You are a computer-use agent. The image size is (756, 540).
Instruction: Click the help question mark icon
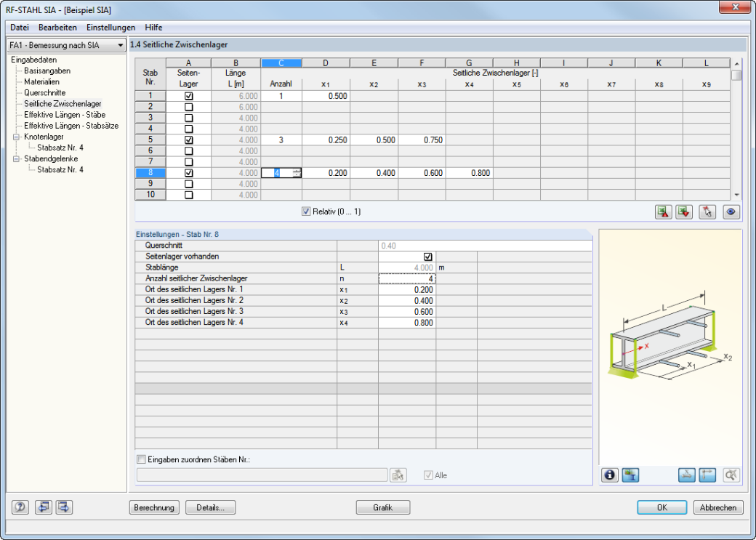[20, 507]
